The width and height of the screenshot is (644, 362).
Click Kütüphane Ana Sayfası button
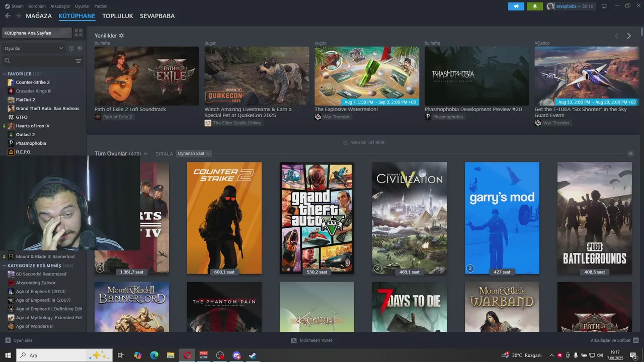pyautogui.click(x=37, y=33)
